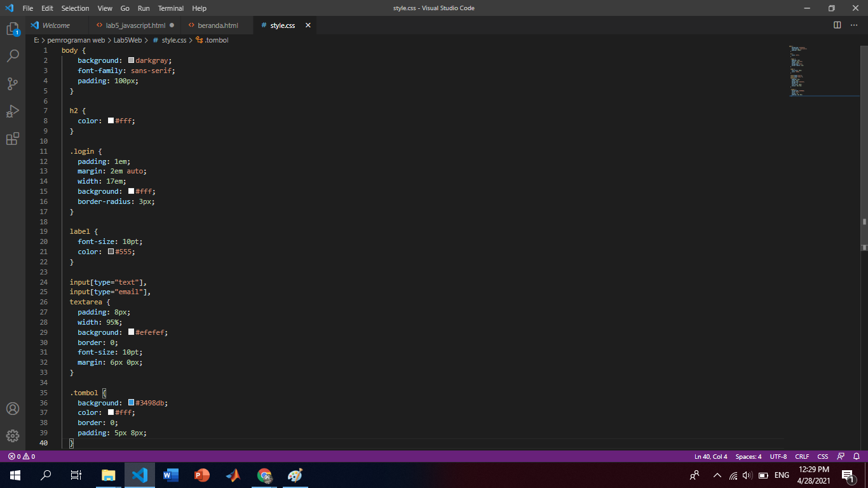This screenshot has height=488, width=868.
Task: Open the Accounts icon in activity bar
Action: 13,409
